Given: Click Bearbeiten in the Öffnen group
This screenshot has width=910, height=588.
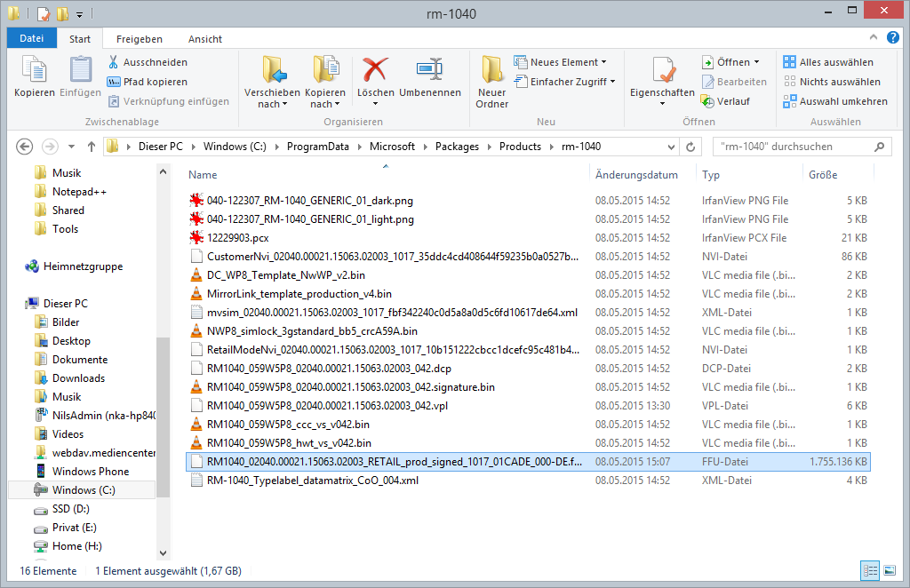Looking at the screenshot, I should pos(734,82).
